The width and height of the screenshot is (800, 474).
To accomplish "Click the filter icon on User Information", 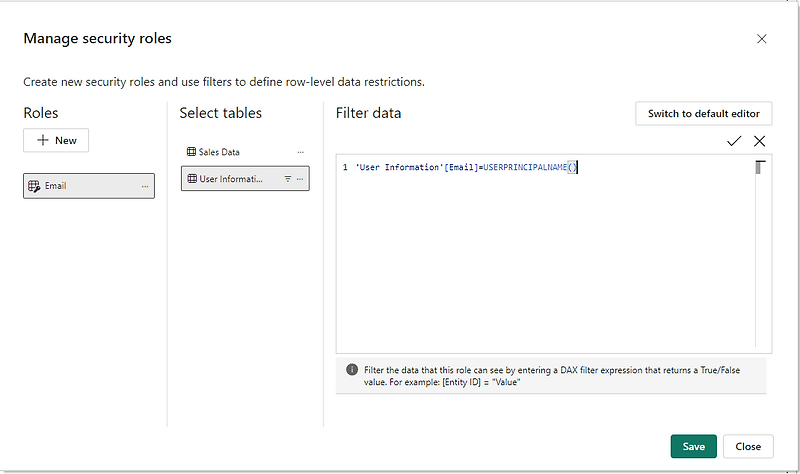I will coord(288,179).
